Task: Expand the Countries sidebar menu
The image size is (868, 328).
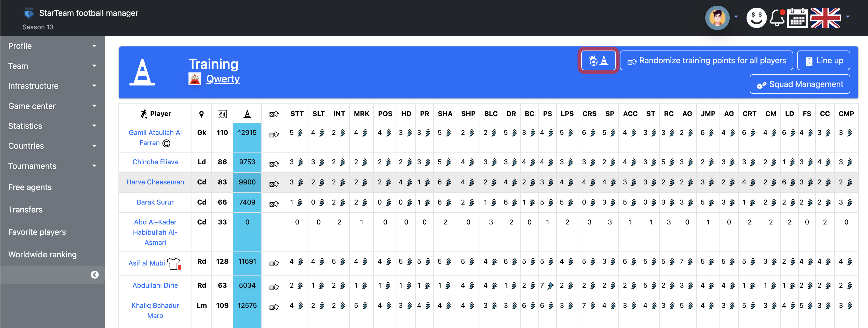Action: click(x=52, y=146)
